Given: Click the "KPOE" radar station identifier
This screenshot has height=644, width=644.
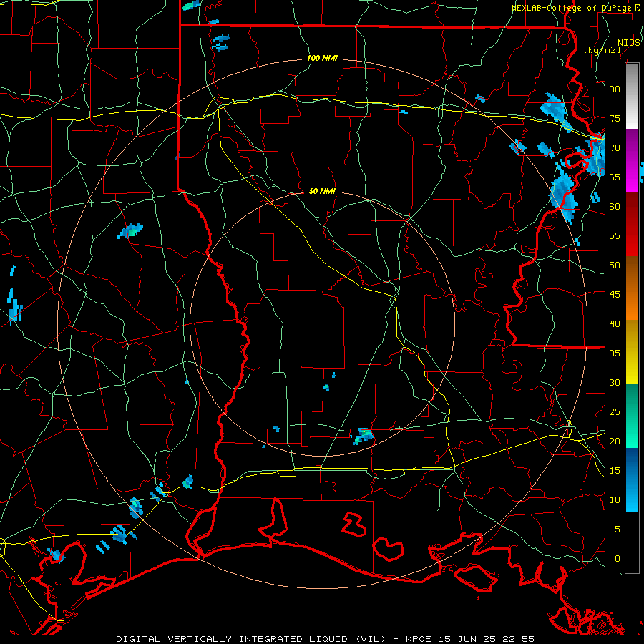Looking at the screenshot, I should [x=419, y=639].
